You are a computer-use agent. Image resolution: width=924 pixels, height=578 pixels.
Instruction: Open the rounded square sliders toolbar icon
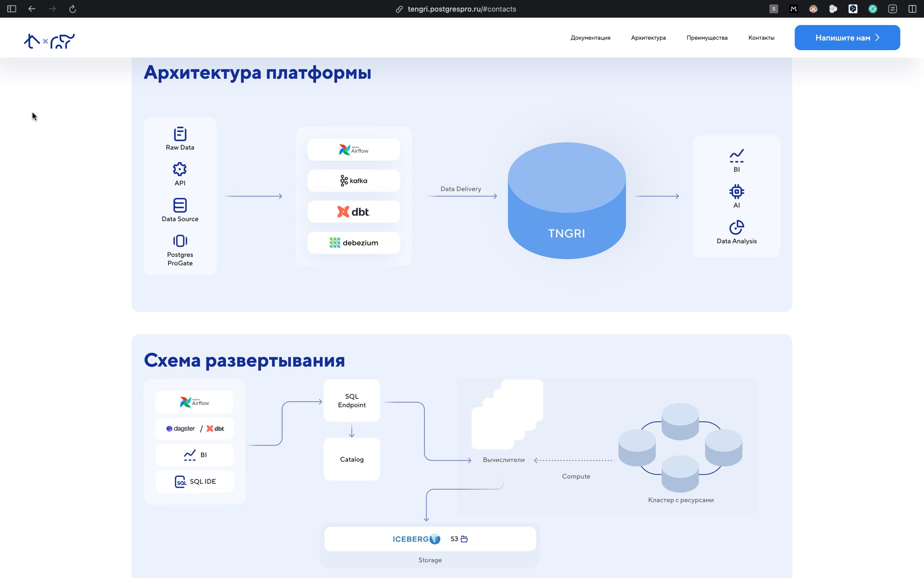point(893,9)
